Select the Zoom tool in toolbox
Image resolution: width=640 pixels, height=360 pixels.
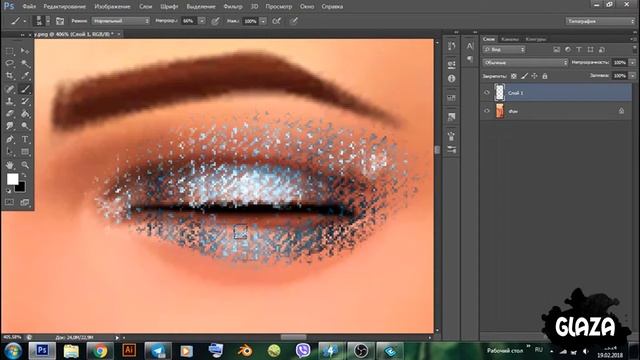click(25, 165)
